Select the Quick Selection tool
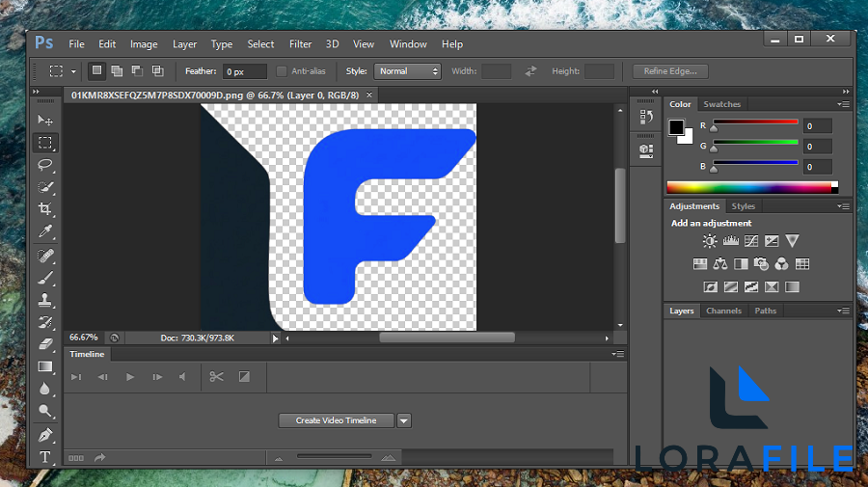Viewport: 868px width, 487px height. 45,187
